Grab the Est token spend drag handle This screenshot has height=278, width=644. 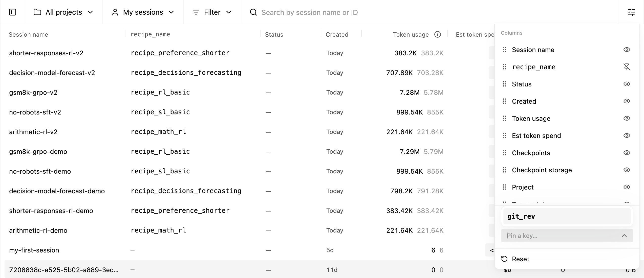[504, 135]
